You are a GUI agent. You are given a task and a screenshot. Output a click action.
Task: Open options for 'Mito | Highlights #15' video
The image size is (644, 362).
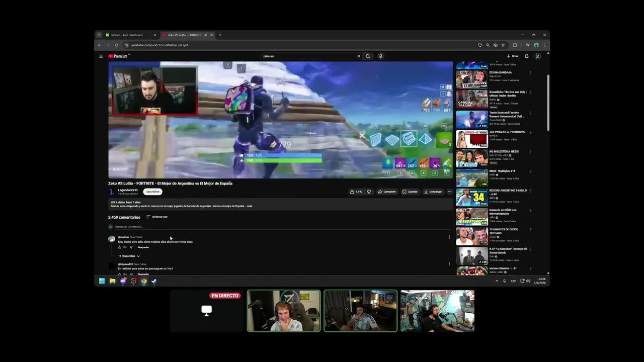coord(531,171)
